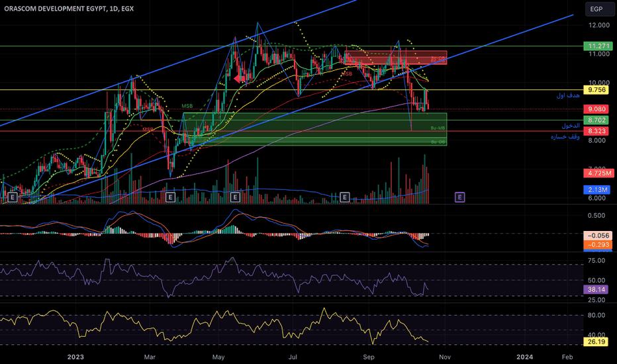Screen dimensions: 617x364
Task: Click the Jul date label
Action: point(293,357)
